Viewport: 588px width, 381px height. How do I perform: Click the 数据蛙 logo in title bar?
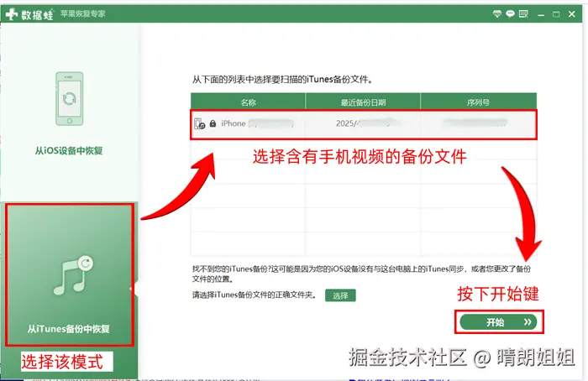click(x=29, y=14)
